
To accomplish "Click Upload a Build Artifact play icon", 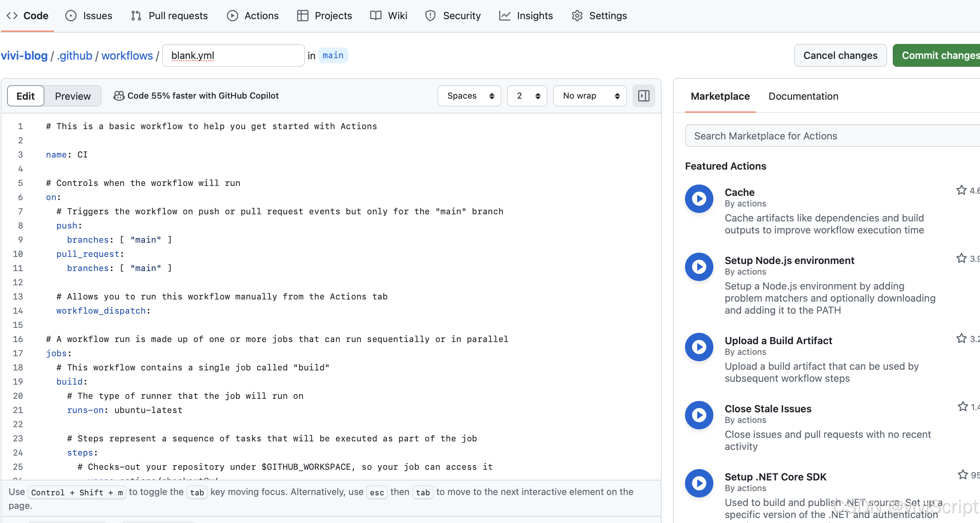I will point(699,347).
